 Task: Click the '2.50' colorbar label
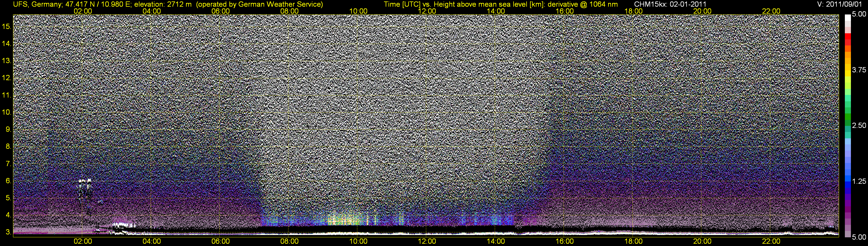coord(858,125)
